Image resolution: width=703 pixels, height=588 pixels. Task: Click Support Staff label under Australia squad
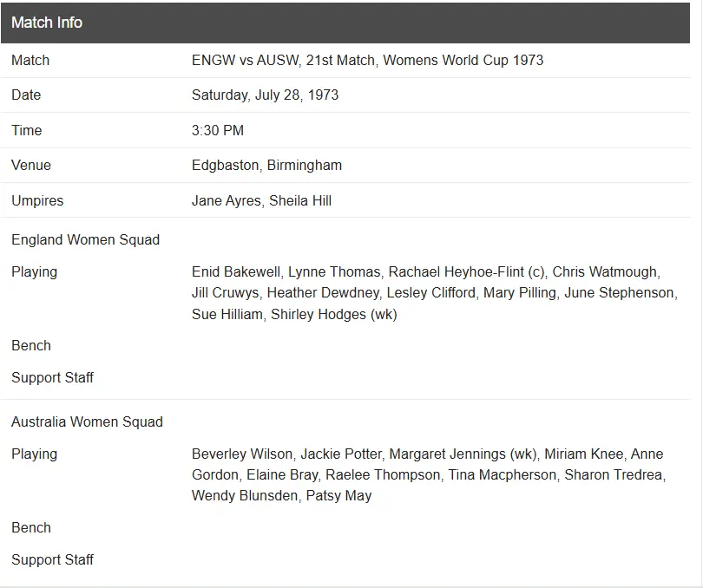click(52, 559)
